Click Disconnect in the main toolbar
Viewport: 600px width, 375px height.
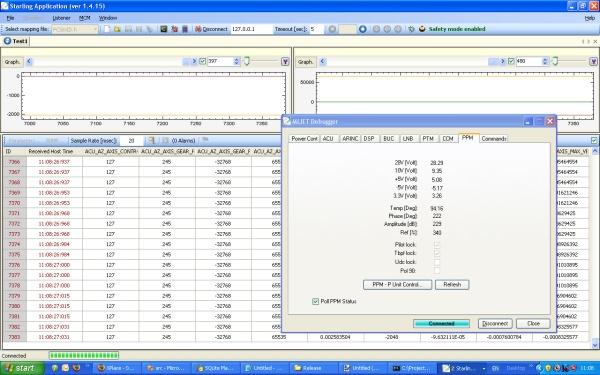[211, 29]
